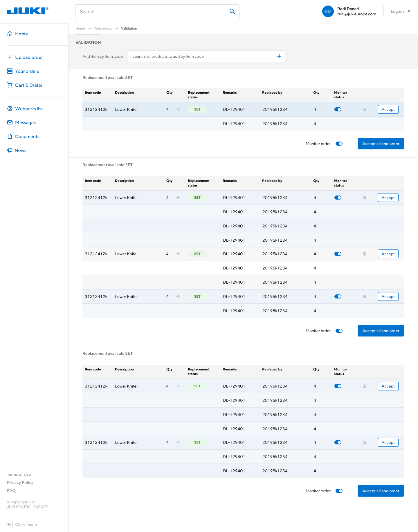The image size is (418, 532).
Task: Toggle monitor status in second table's middle item
Action: point(338,254)
